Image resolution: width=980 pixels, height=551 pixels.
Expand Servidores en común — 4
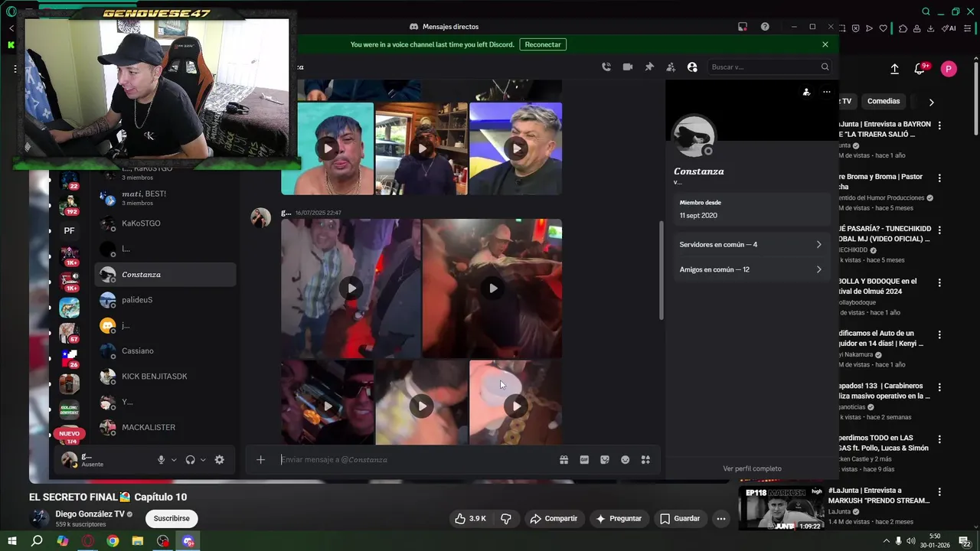tap(750, 245)
